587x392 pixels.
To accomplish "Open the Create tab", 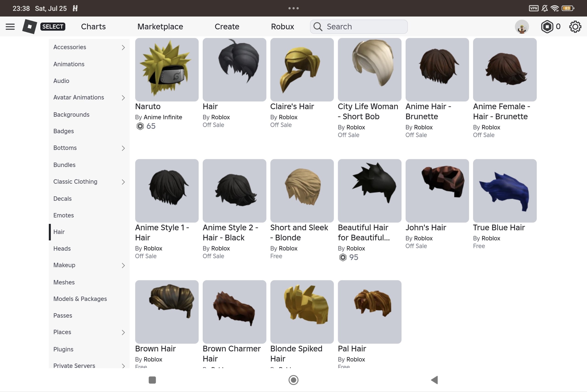I will (x=227, y=27).
